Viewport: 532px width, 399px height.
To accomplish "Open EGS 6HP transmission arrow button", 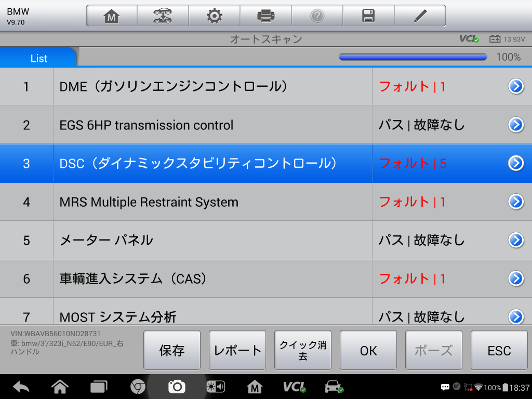I will point(516,125).
